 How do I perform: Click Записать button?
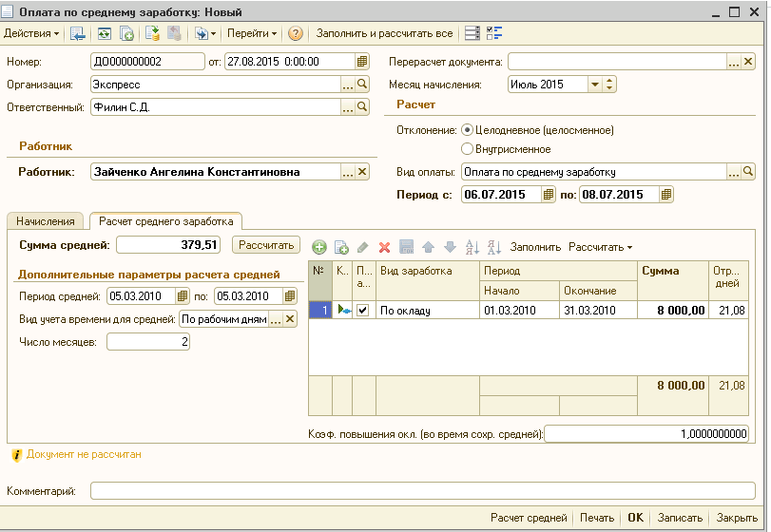coord(680,518)
